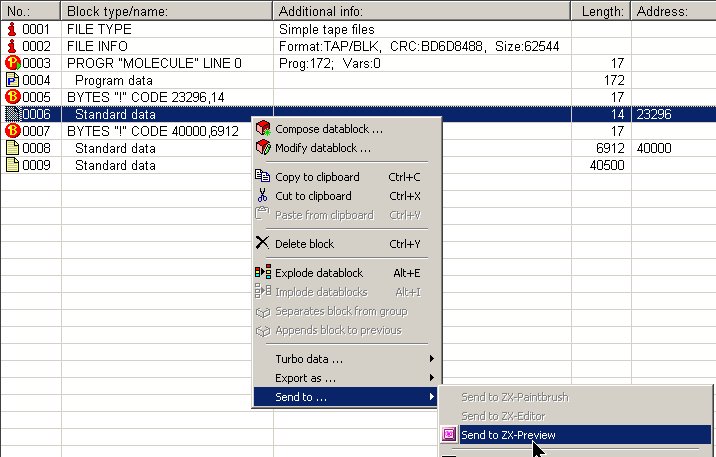Click the info icon of block 0001
This screenshot has height=457, width=716.
tap(12, 29)
